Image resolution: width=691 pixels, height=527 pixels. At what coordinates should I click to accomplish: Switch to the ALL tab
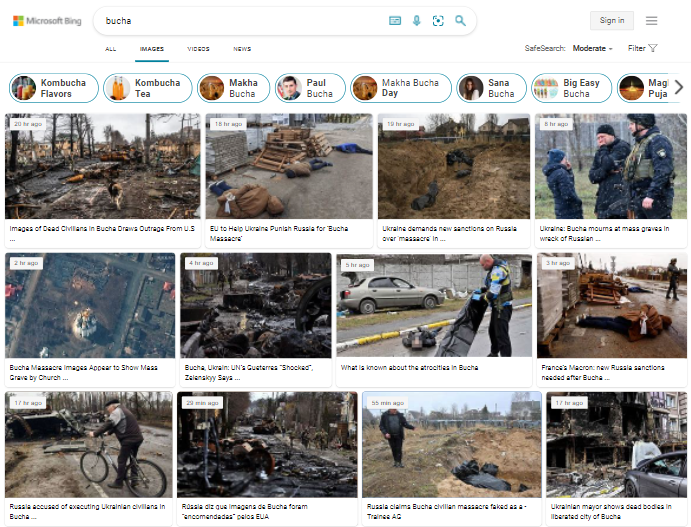111,48
